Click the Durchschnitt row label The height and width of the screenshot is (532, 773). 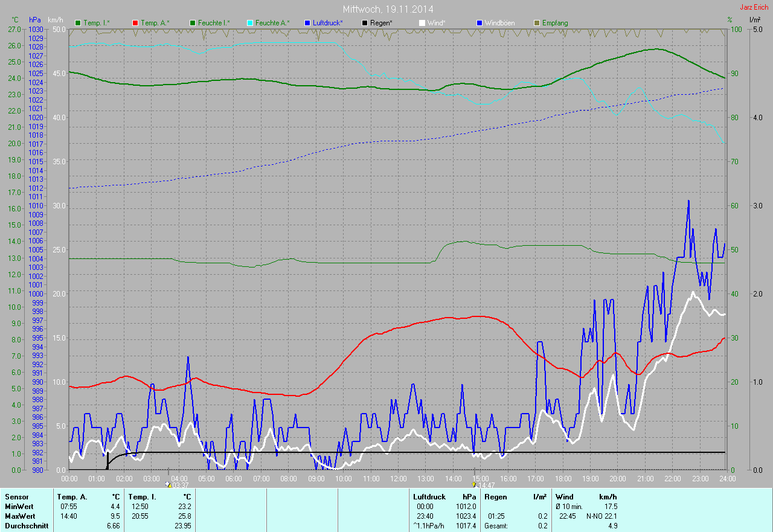(25, 526)
